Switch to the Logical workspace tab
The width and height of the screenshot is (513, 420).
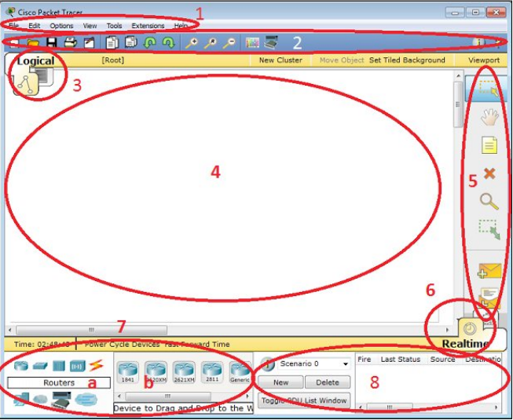pos(35,60)
